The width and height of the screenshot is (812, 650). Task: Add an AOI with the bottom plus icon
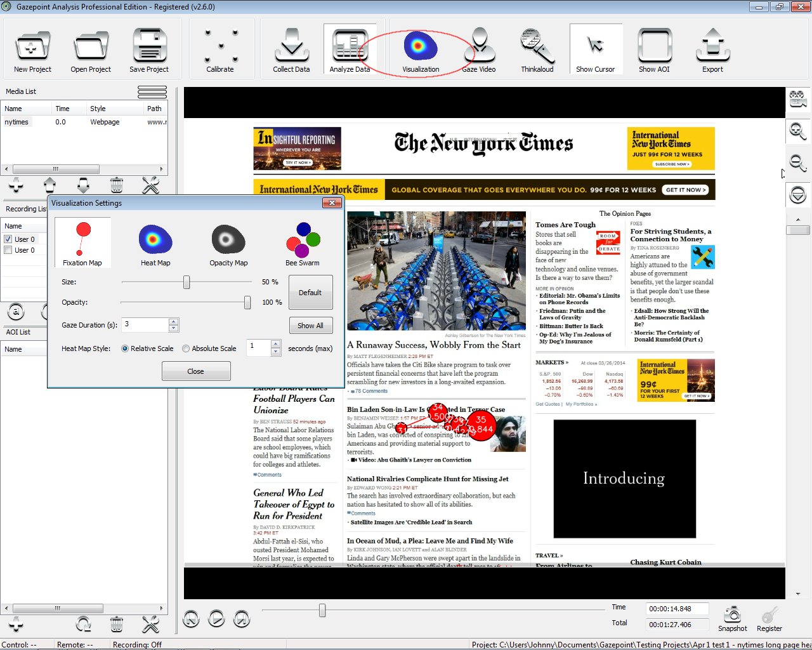click(16, 625)
